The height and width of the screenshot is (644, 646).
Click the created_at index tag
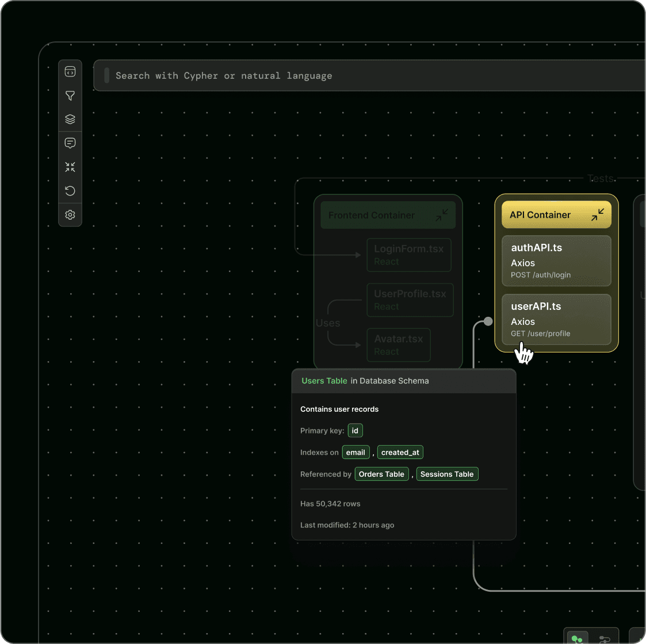(x=400, y=453)
